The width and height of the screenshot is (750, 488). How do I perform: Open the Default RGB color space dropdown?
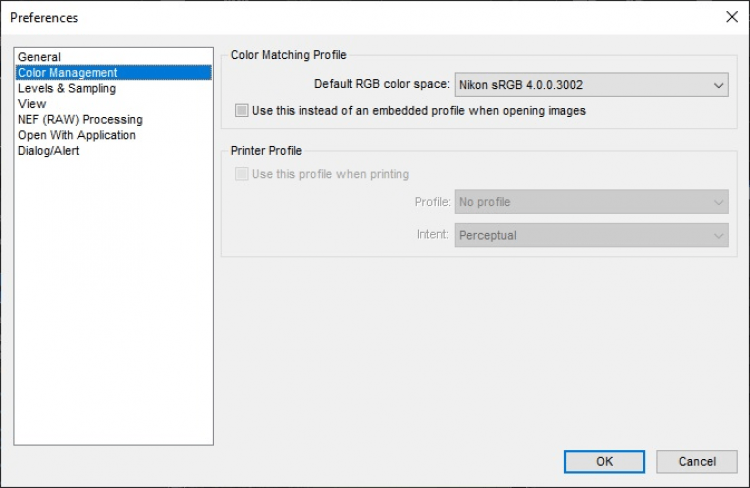(591, 85)
